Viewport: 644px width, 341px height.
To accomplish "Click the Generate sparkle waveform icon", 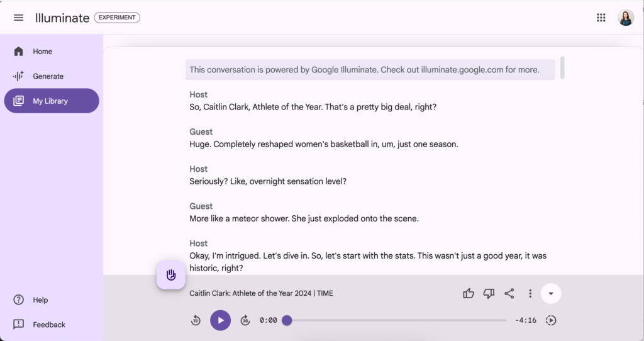I will click(18, 76).
